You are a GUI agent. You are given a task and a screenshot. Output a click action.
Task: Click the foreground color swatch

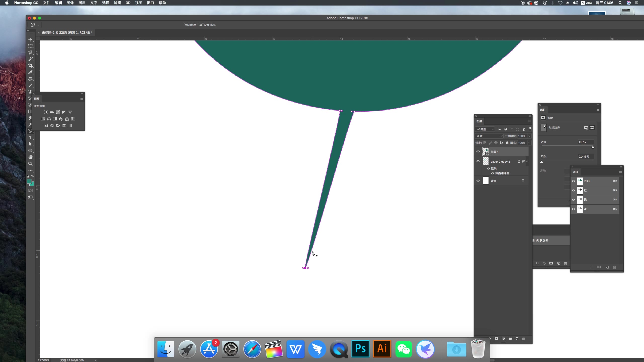[29, 181]
